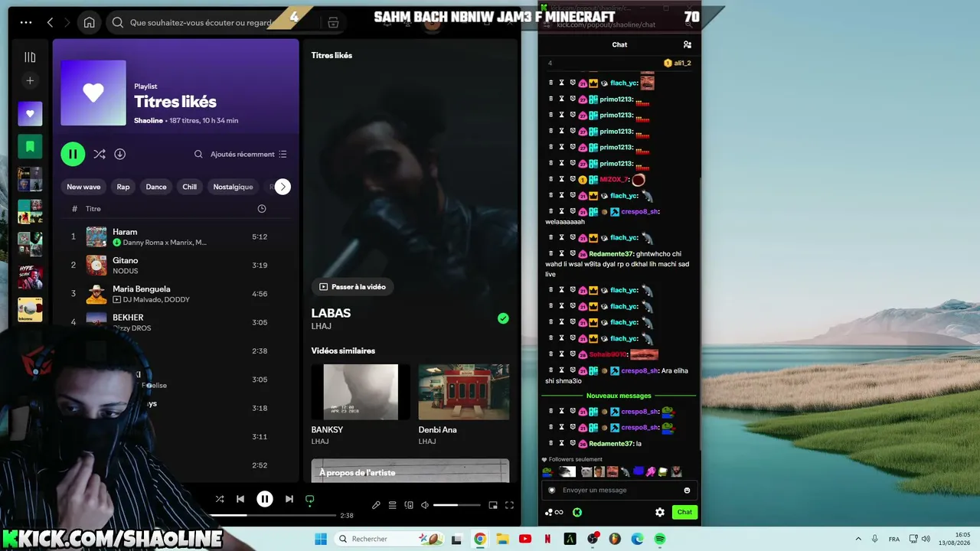Open the Browse icon in Spotify search bar
The width and height of the screenshot is (980, 551).
pyautogui.click(x=333, y=23)
